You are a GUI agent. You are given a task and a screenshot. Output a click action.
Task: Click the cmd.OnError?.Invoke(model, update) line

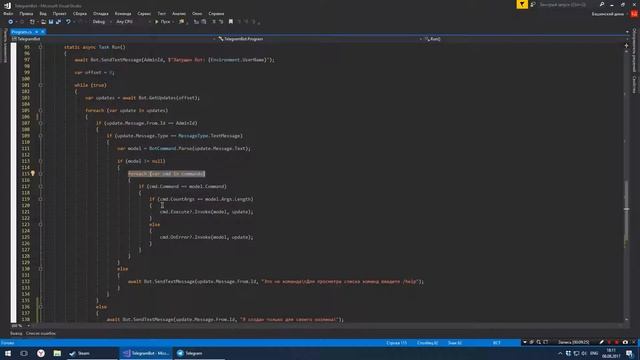(207, 237)
